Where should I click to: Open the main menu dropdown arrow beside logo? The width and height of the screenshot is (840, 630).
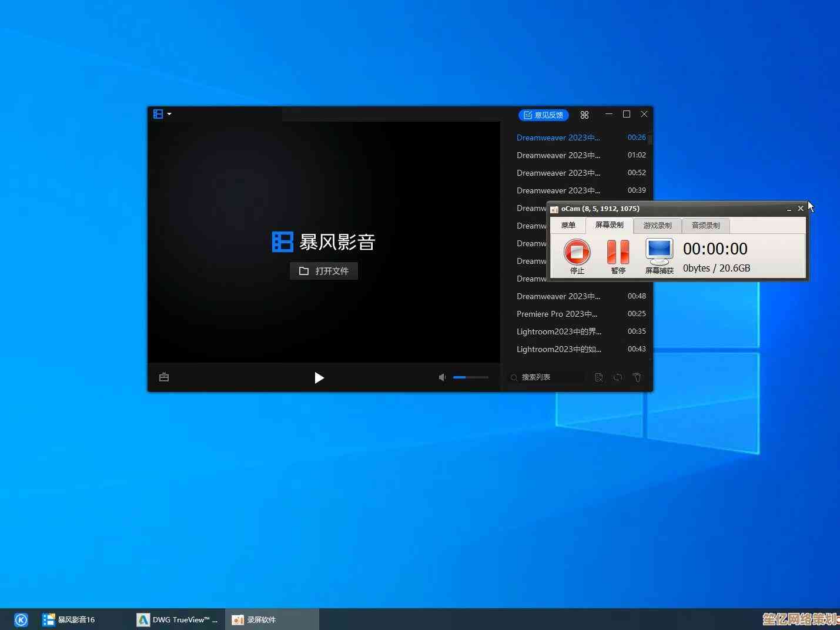click(x=169, y=114)
